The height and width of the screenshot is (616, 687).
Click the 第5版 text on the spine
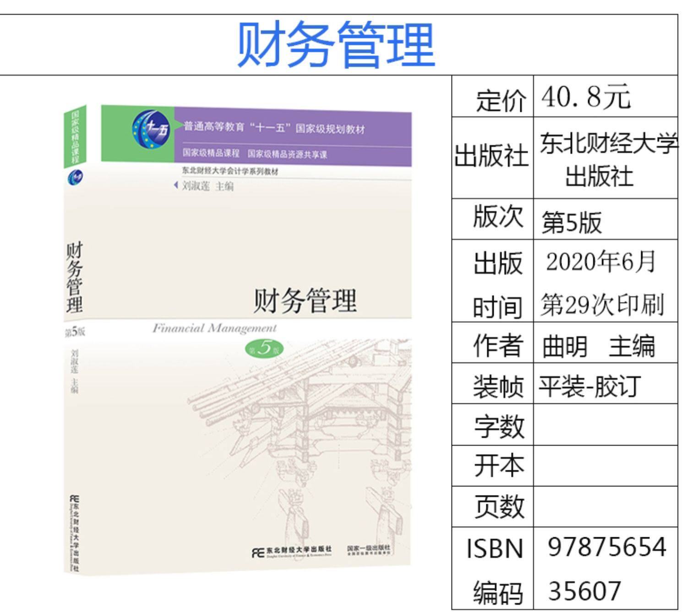coord(75,332)
